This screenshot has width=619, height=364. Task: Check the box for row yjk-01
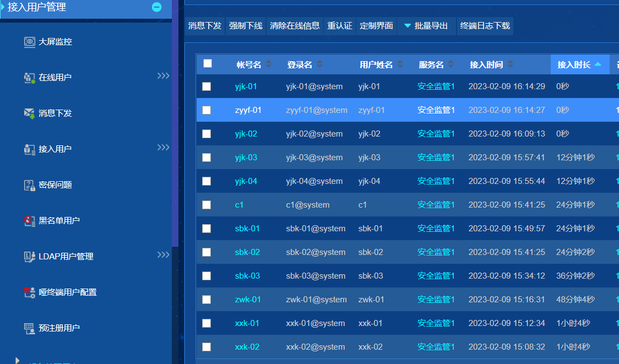tap(207, 86)
